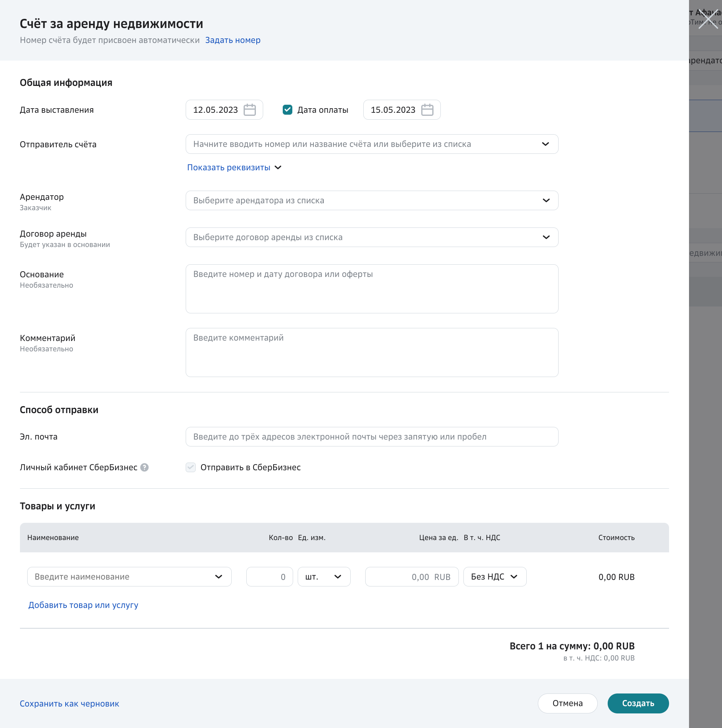Screen dimensions: 722x728
Task: Click the help icon near Личный кабинет СберБизнес
Action: pos(145,468)
